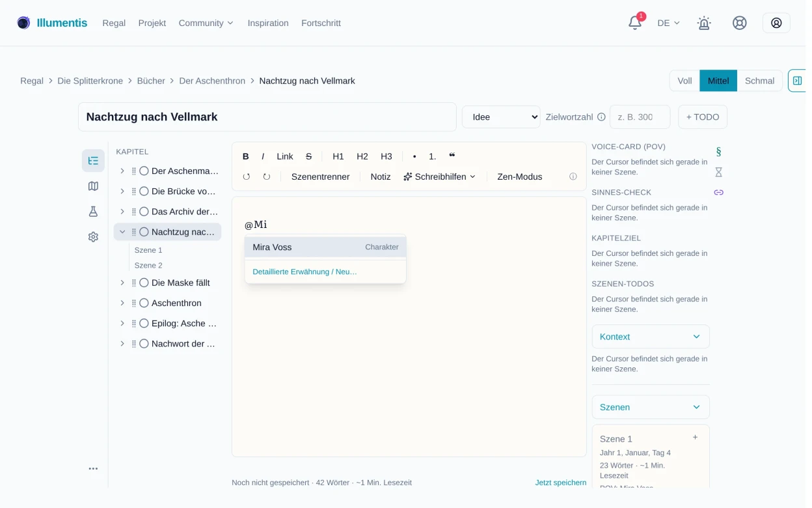This screenshot has height=508, width=812.
Task: Open Detaillierte Erwähnung / Neu… option
Action: pos(304,272)
